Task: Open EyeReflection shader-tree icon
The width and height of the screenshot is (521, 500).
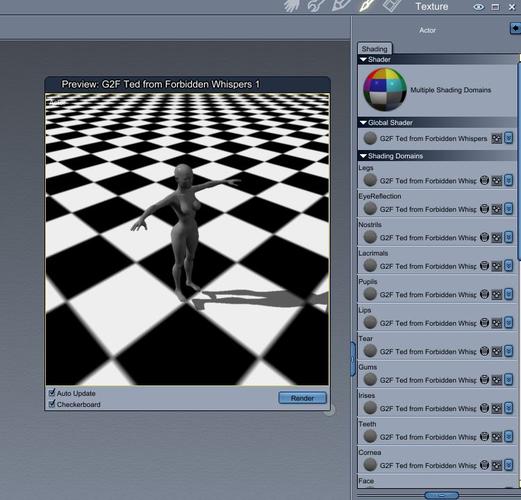Action: coord(497,209)
